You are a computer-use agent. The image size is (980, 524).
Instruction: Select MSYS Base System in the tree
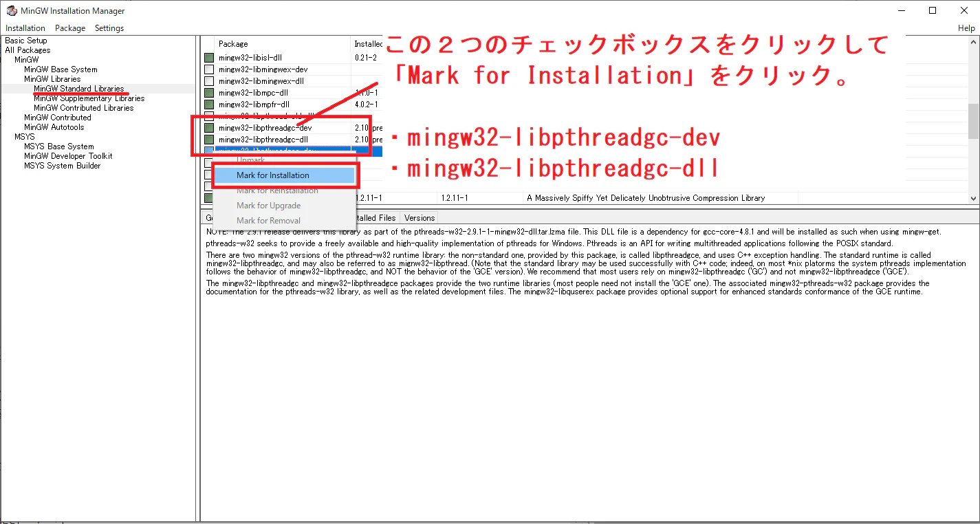coord(59,146)
